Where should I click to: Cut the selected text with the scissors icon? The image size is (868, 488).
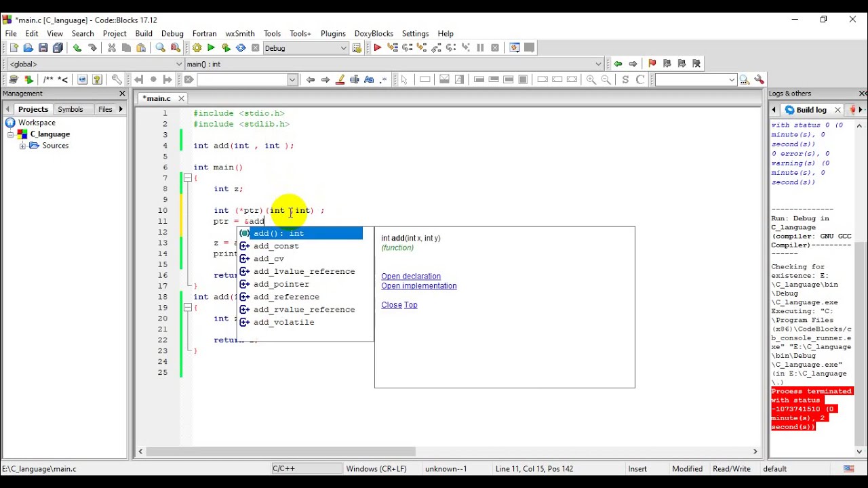point(111,48)
